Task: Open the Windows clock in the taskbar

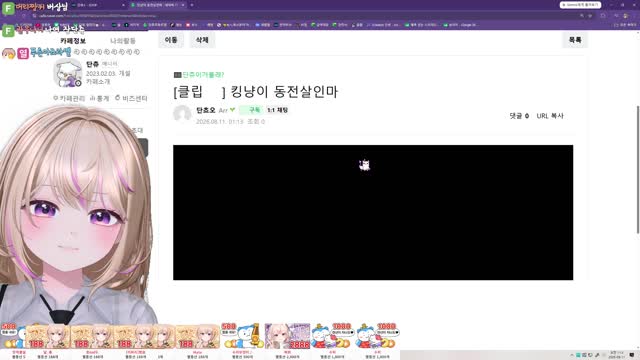Action: click(616, 355)
